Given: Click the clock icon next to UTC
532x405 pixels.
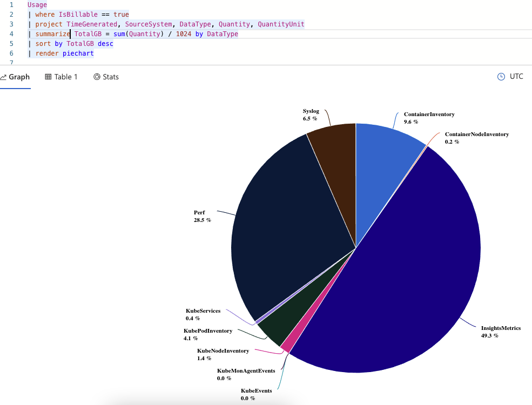Looking at the screenshot, I should [501, 76].
